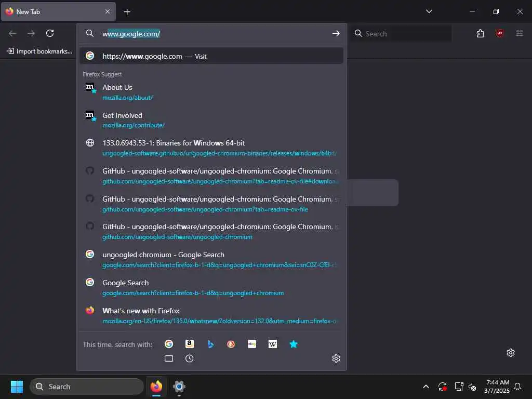The width and height of the screenshot is (532, 399).
Task: Click the network display tray icon
Action: pos(459,387)
